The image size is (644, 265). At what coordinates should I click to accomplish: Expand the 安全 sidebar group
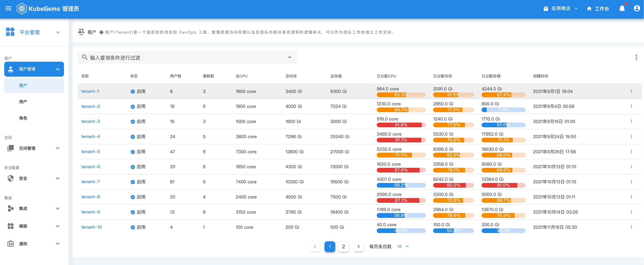pos(58,178)
